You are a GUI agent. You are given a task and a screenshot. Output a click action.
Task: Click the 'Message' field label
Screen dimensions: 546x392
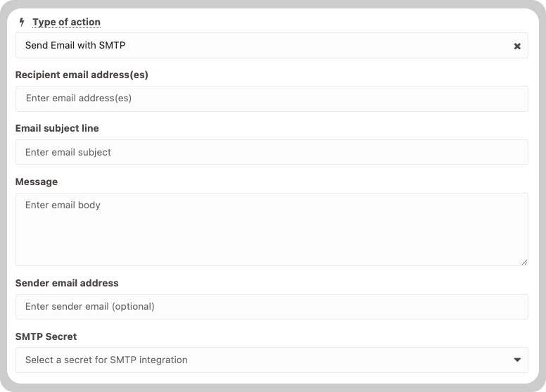coord(37,182)
